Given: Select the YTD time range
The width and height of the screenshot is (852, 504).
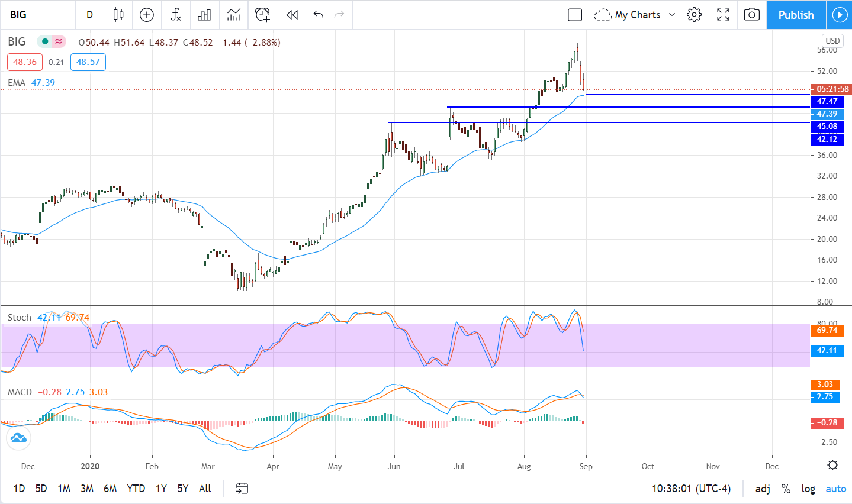Looking at the screenshot, I should point(136,489).
